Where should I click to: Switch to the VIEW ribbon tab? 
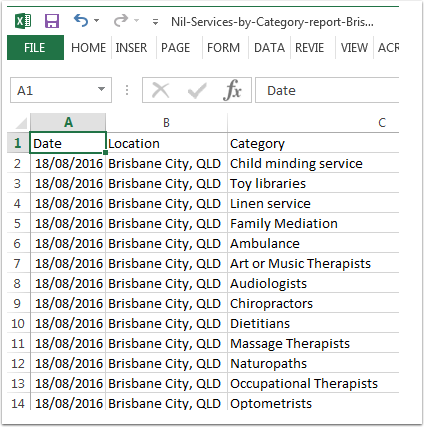pyautogui.click(x=354, y=48)
